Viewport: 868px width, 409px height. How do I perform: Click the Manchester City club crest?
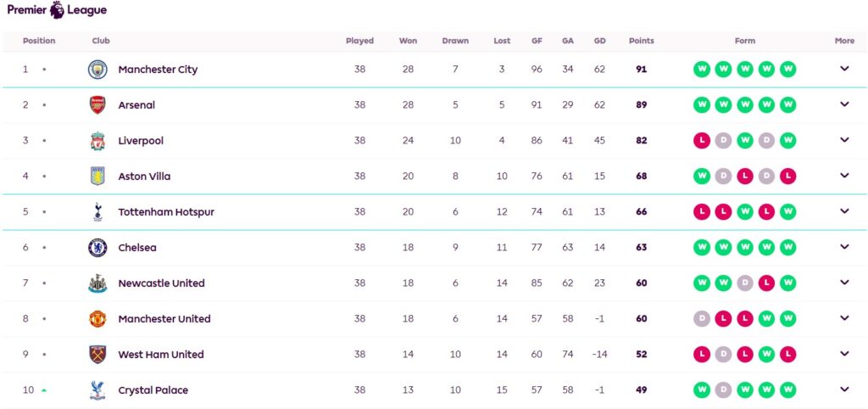98,70
